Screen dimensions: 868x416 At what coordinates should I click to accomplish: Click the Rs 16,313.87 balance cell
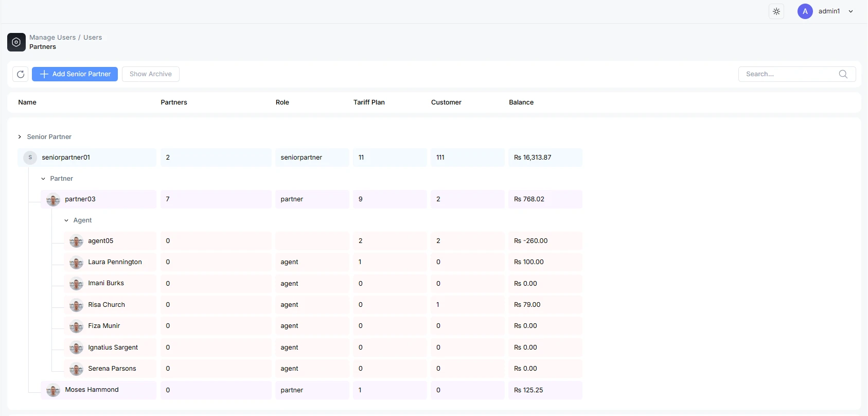(x=545, y=158)
